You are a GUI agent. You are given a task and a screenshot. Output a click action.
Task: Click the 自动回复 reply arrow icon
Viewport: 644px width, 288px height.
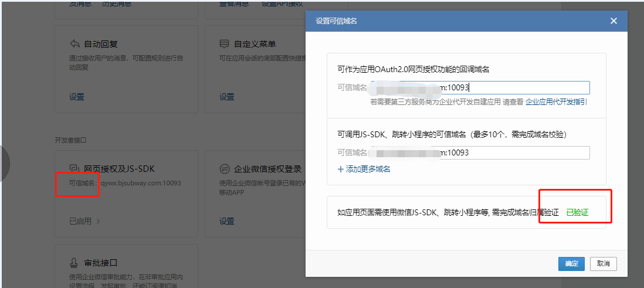pyautogui.click(x=74, y=44)
